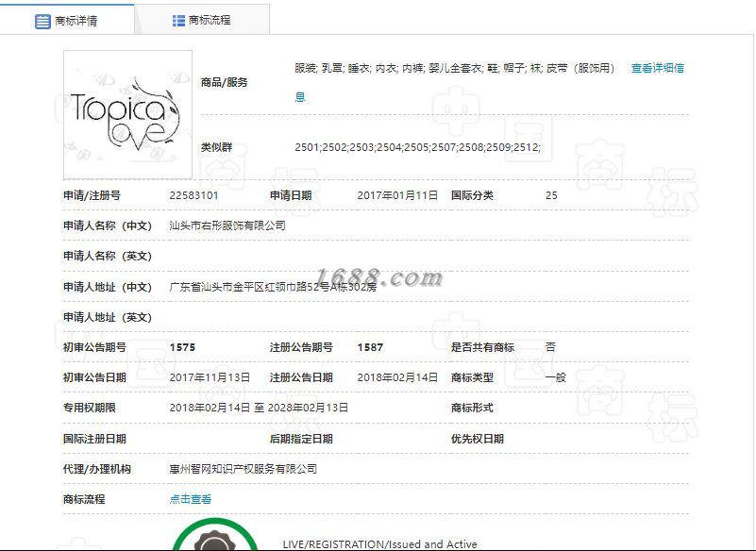Select the exclusive rights period 2018年02月14日 至 2028年02月13日
The height and width of the screenshot is (551, 756).
259,408
